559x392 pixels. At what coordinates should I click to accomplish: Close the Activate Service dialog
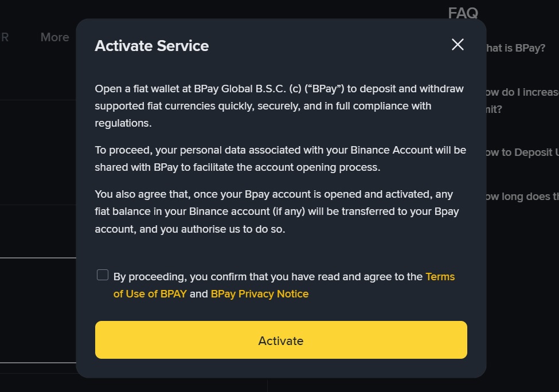(x=458, y=45)
